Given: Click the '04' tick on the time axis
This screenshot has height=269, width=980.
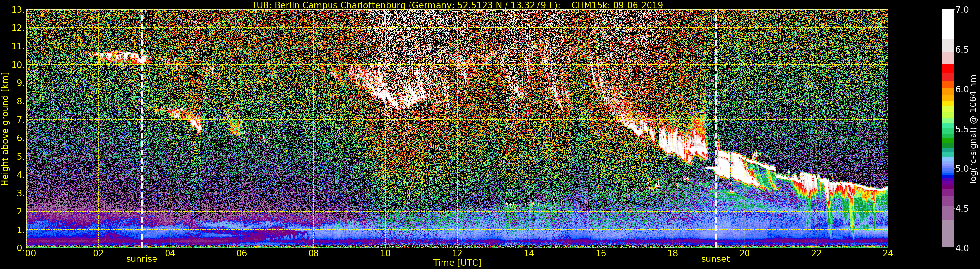Looking at the screenshot, I should pyautogui.click(x=170, y=253).
